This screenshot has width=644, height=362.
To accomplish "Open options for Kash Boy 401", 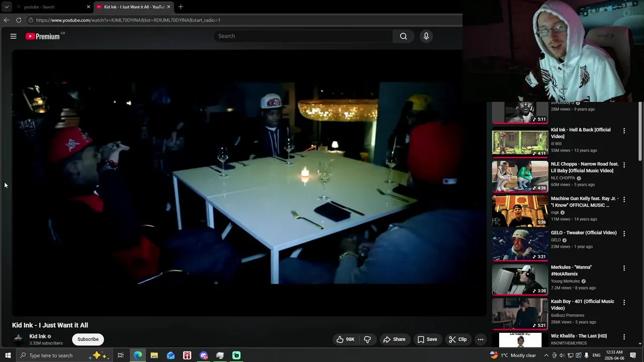I will pyautogui.click(x=624, y=302).
